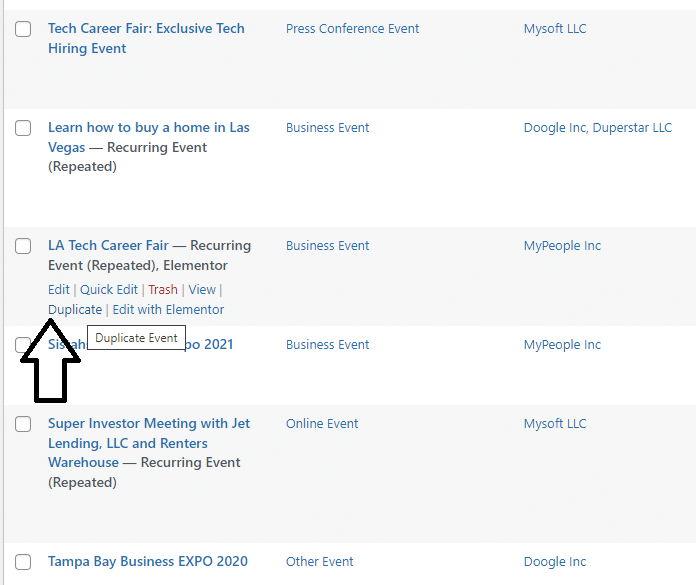This screenshot has width=696, height=585.
Task: Choose Quick Edit for LA Tech Career Fair
Action: [109, 290]
